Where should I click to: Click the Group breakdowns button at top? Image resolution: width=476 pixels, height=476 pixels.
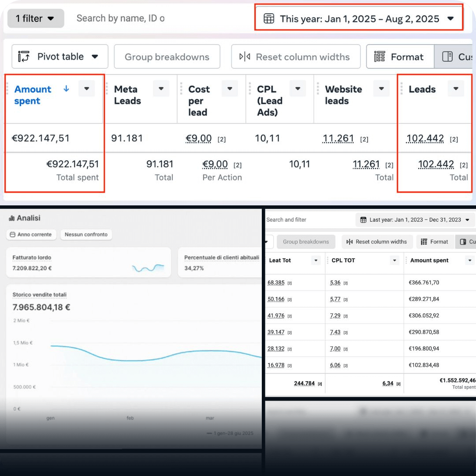[167, 57]
